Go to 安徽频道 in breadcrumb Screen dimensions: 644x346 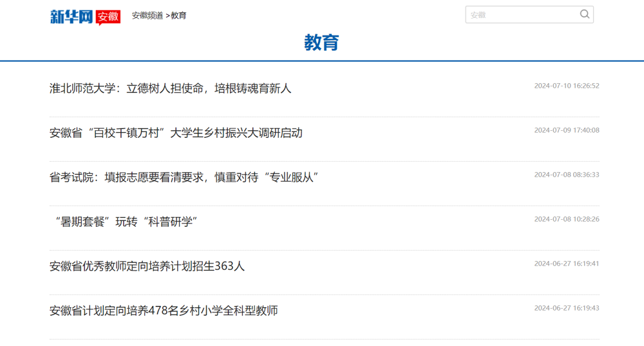pyautogui.click(x=147, y=15)
